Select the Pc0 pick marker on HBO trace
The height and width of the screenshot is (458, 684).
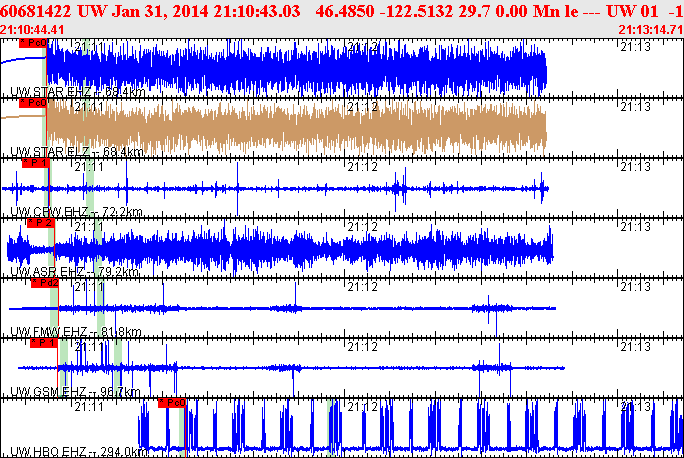click(x=172, y=403)
